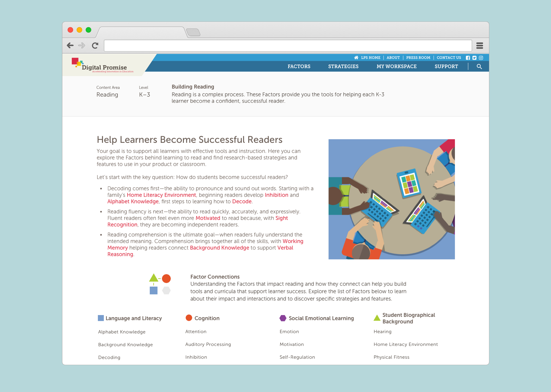Click the Help Learners Become Successful Readers heading
Image resolution: width=551 pixels, height=392 pixels.
[x=190, y=140]
